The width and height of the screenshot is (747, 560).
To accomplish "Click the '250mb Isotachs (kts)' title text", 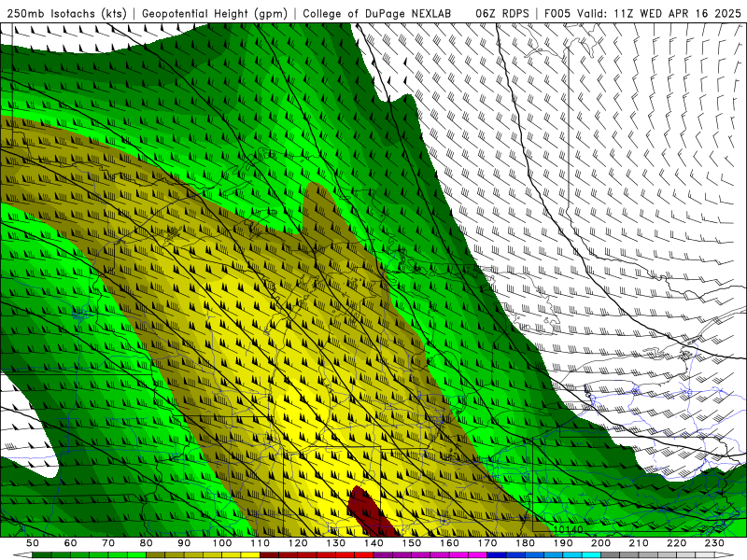I will [66, 14].
